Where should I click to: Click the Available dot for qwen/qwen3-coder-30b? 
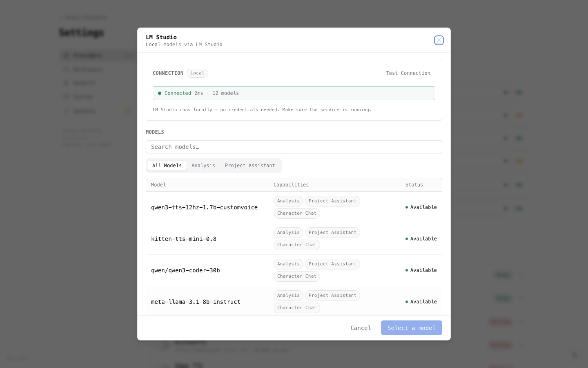406,270
